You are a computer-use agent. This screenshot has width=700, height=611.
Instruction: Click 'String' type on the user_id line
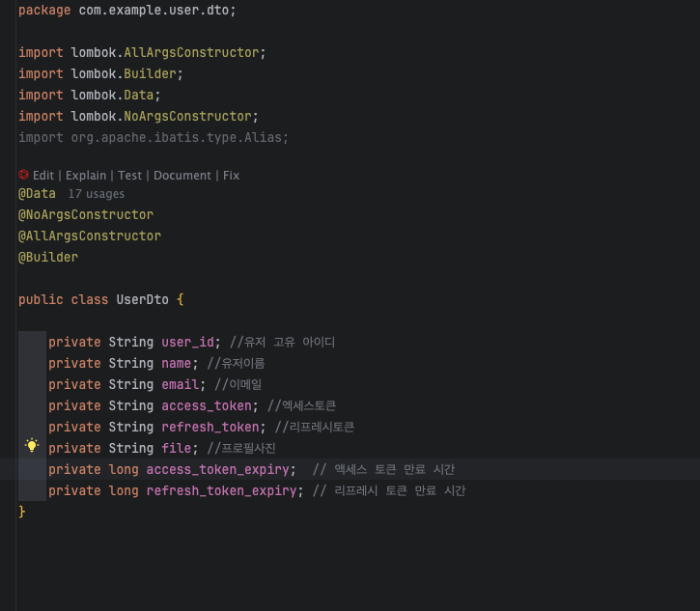click(130, 342)
